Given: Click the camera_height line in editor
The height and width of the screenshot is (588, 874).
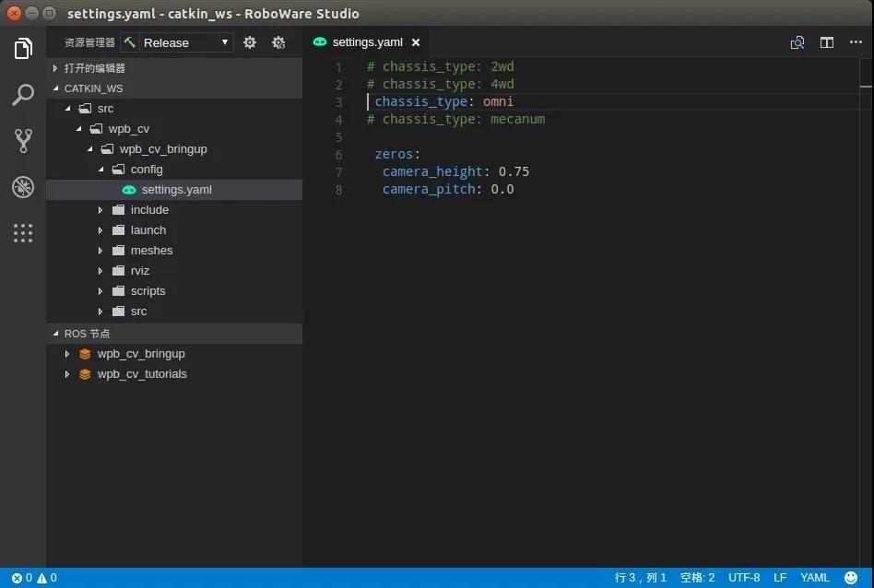Looking at the screenshot, I should tap(455, 171).
